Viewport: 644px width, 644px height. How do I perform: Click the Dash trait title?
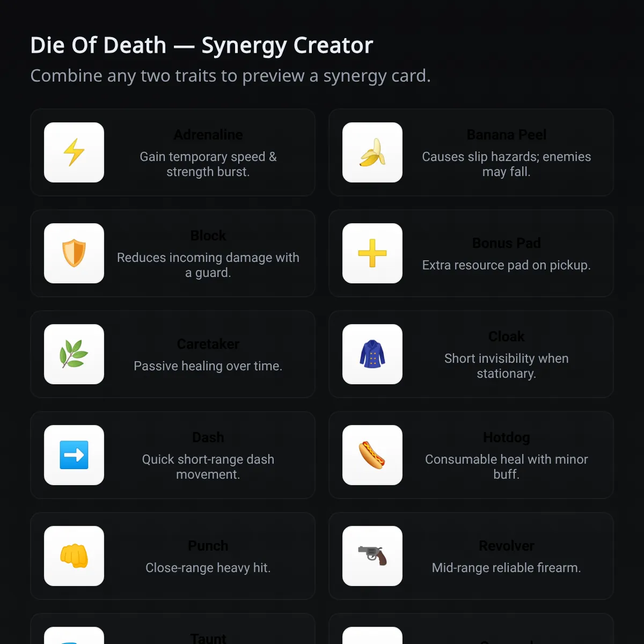point(208,437)
